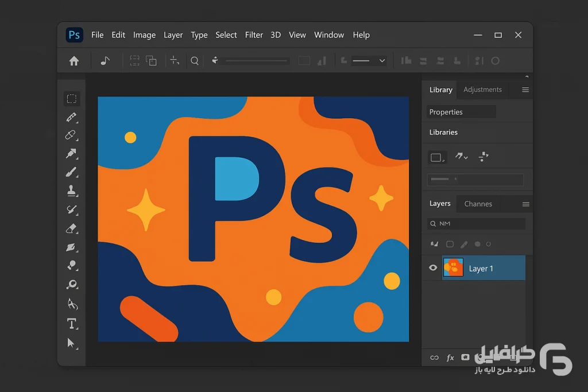
Task: Select the Healing bandage tool
Action: coord(71,135)
